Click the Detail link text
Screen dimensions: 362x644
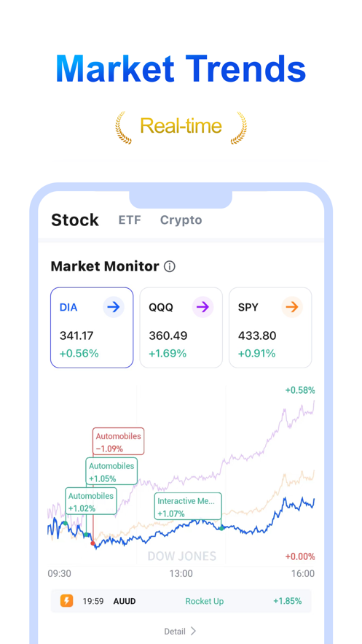point(175,632)
